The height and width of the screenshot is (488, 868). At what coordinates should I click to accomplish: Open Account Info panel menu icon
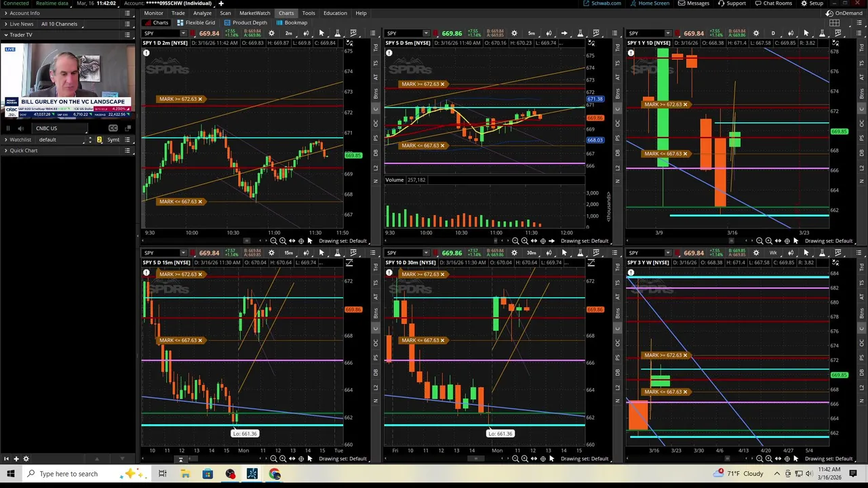coord(127,13)
